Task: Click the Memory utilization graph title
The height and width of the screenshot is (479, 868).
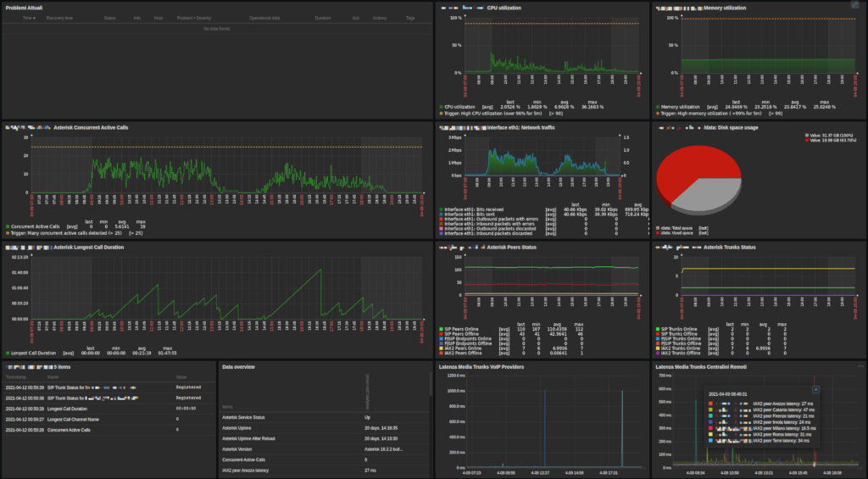Action: click(x=725, y=8)
